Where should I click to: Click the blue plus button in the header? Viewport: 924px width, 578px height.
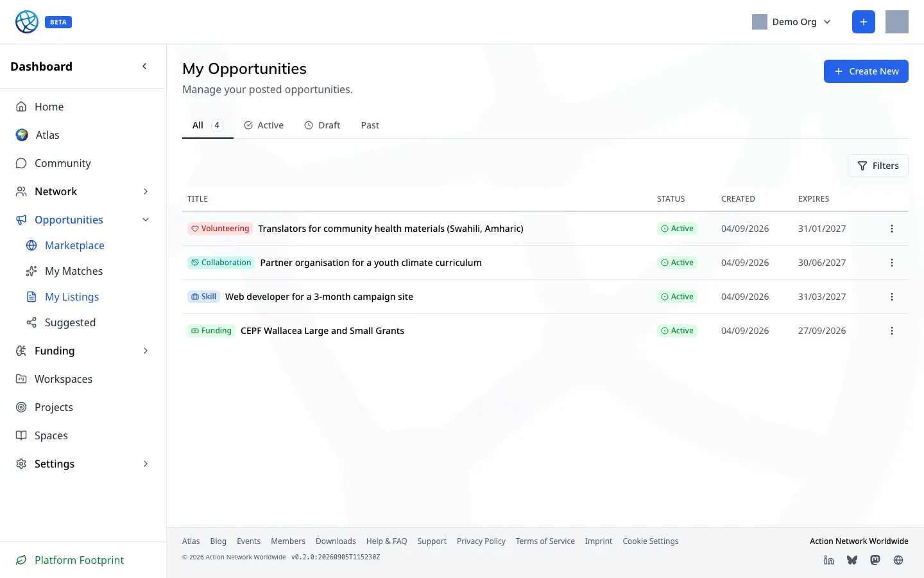coord(864,22)
